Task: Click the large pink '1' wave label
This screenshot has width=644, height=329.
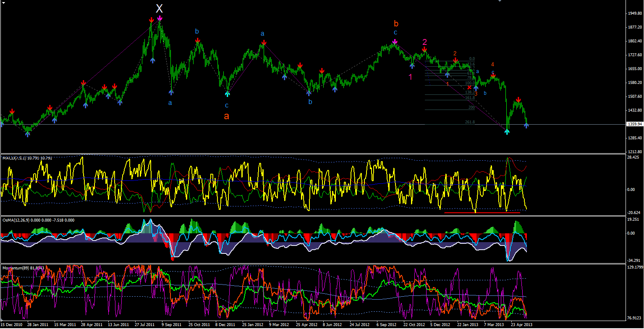Action: 411,77
